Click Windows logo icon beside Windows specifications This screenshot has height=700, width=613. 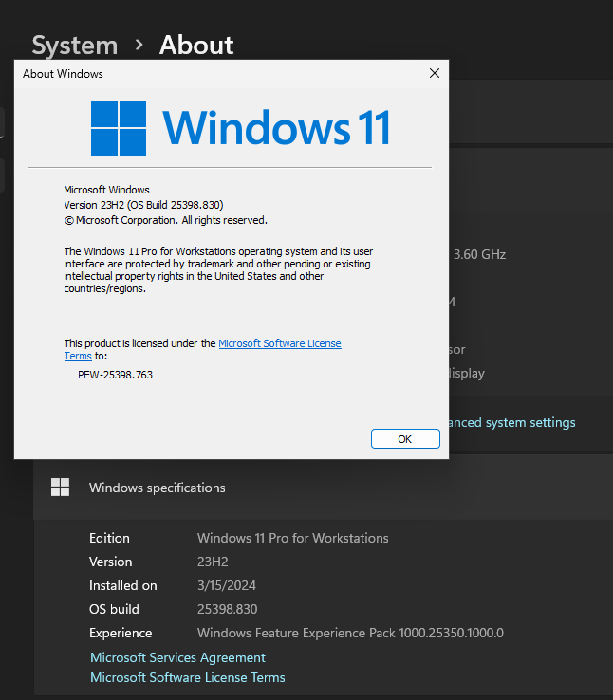point(60,487)
